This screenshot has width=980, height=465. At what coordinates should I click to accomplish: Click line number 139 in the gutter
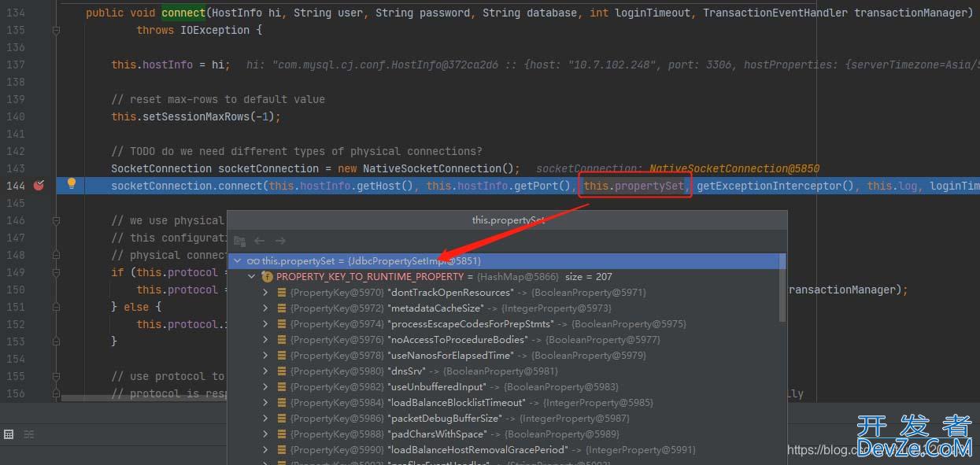click(x=16, y=99)
